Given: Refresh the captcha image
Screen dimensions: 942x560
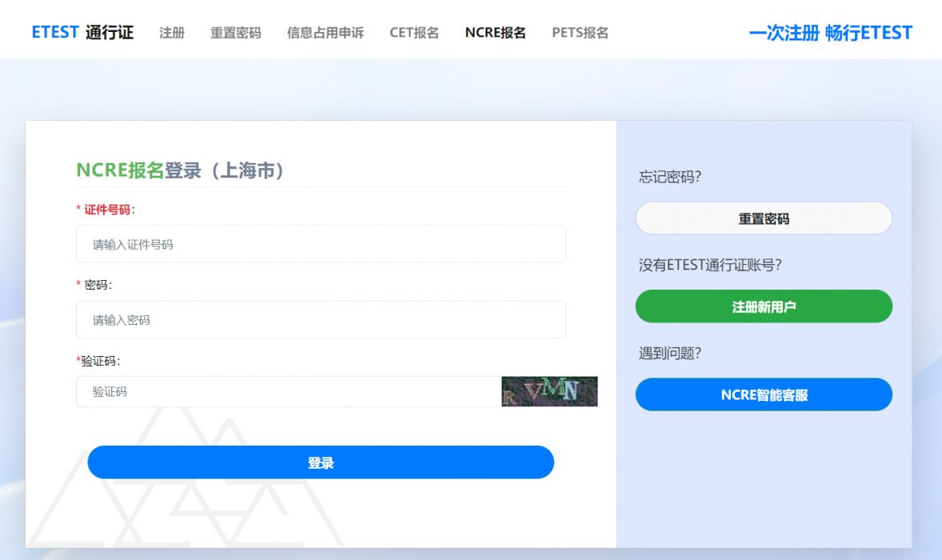Looking at the screenshot, I should [549, 391].
